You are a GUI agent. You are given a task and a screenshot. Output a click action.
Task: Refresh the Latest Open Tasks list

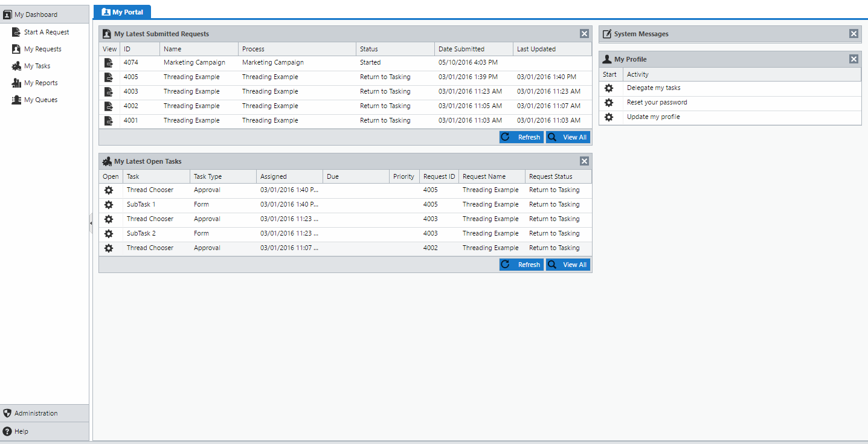521,265
